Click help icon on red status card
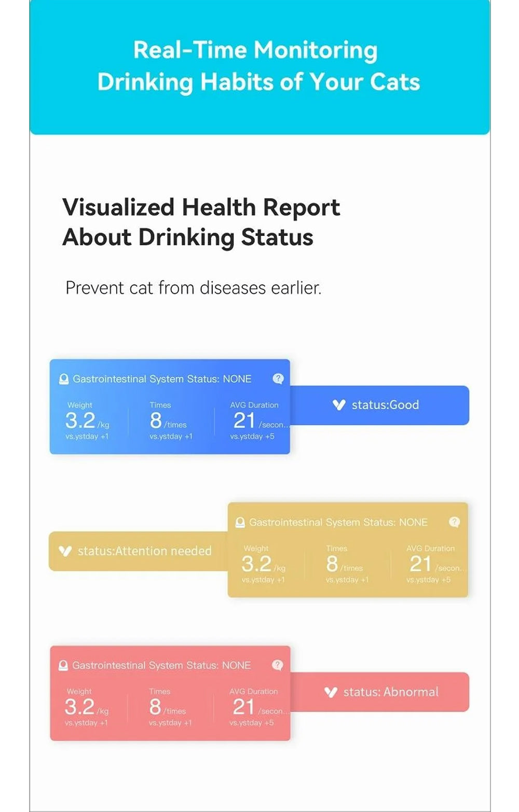 tap(278, 665)
